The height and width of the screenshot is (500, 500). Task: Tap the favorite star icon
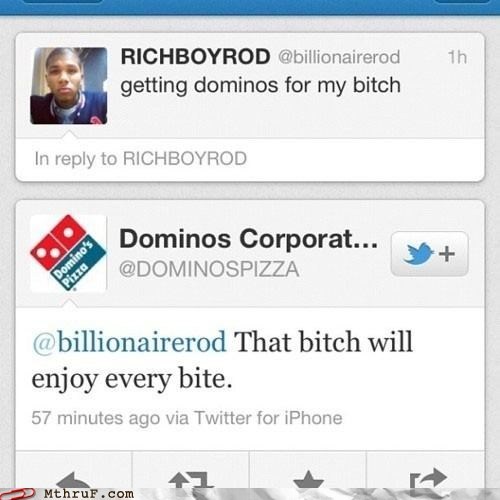pyautogui.click(x=308, y=479)
